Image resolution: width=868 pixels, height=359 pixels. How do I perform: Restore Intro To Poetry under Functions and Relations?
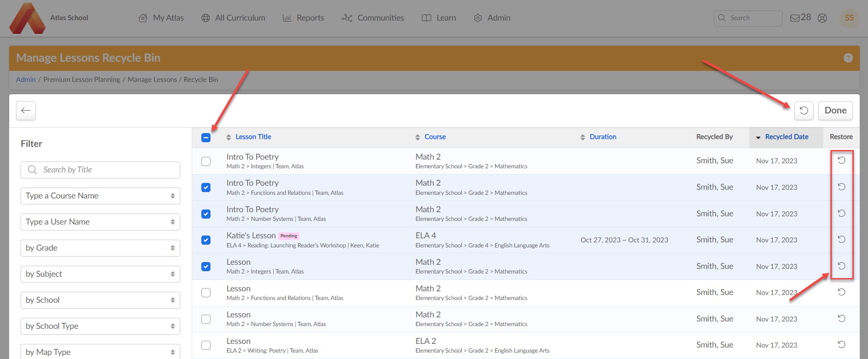841,187
